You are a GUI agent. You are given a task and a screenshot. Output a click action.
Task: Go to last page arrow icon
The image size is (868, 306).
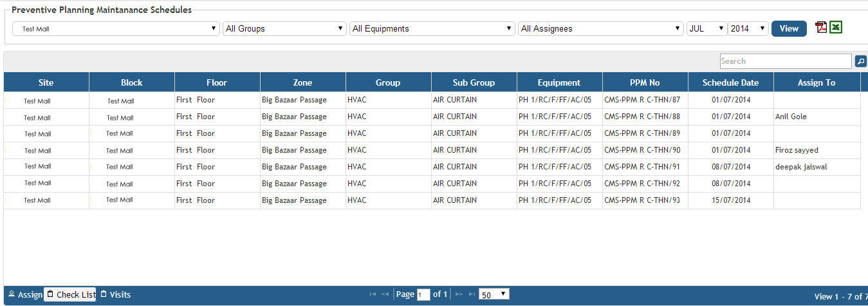click(x=472, y=294)
